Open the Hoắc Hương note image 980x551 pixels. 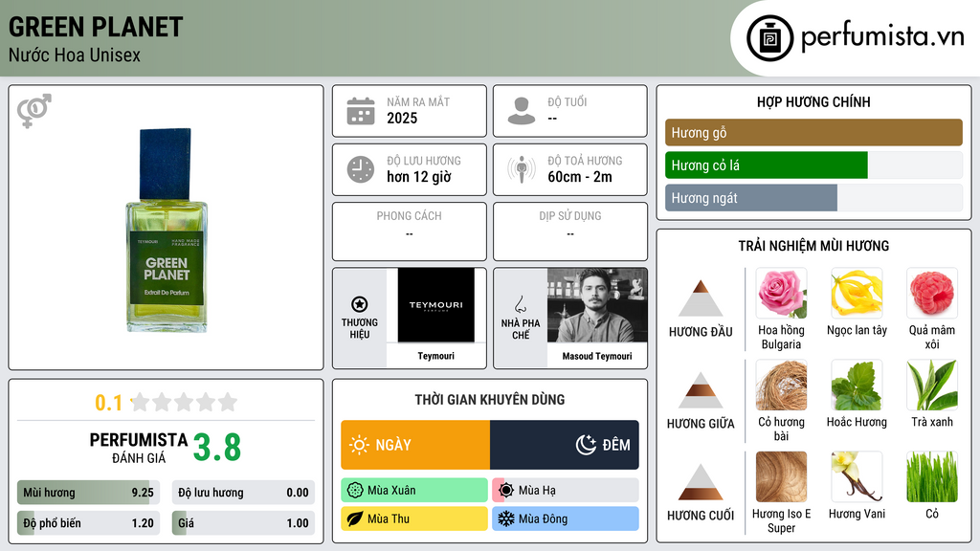coord(857,385)
